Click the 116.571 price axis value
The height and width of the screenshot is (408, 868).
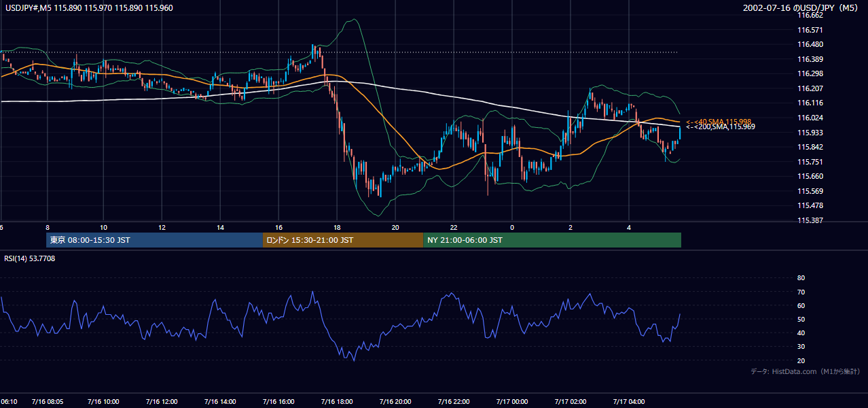[810, 30]
